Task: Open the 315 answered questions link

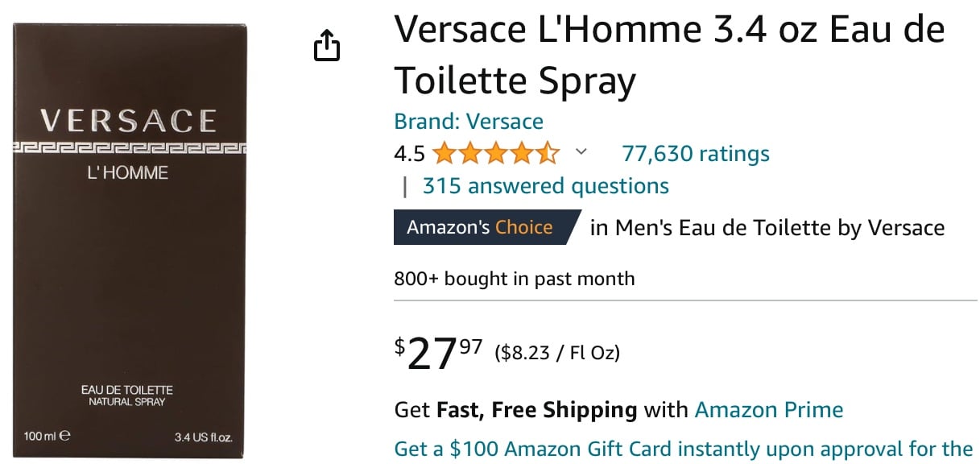Action: click(545, 186)
